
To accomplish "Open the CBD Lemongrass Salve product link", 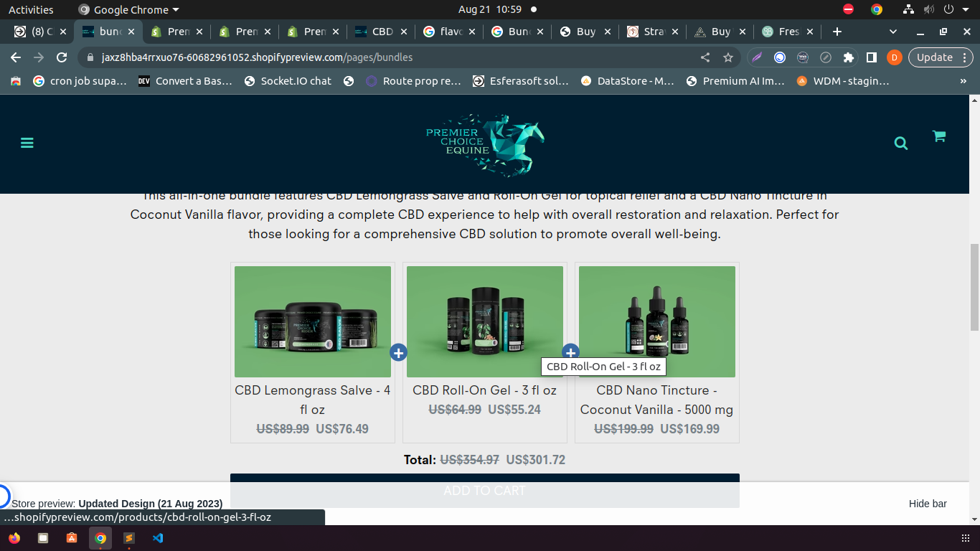I will (x=312, y=400).
